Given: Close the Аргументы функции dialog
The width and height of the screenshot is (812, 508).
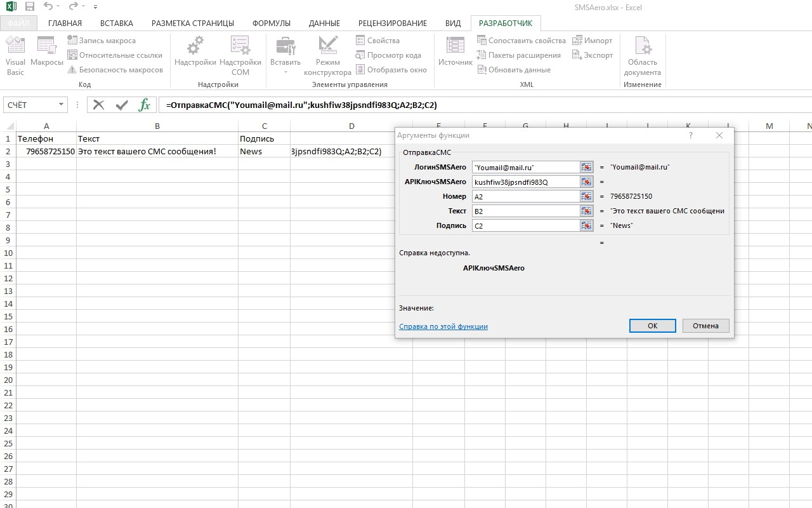Looking at the screenshot, I should point(719,135).
